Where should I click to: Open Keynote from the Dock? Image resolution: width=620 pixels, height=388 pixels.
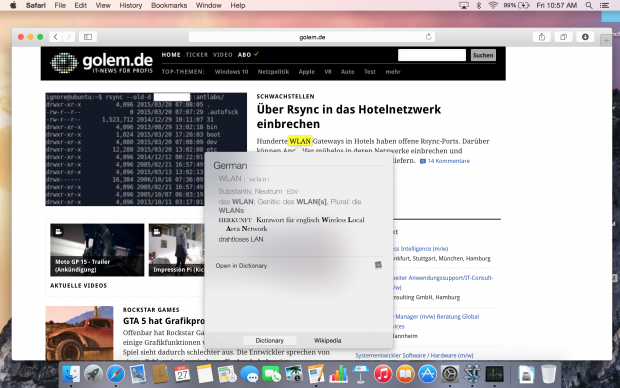click(361, 374)
